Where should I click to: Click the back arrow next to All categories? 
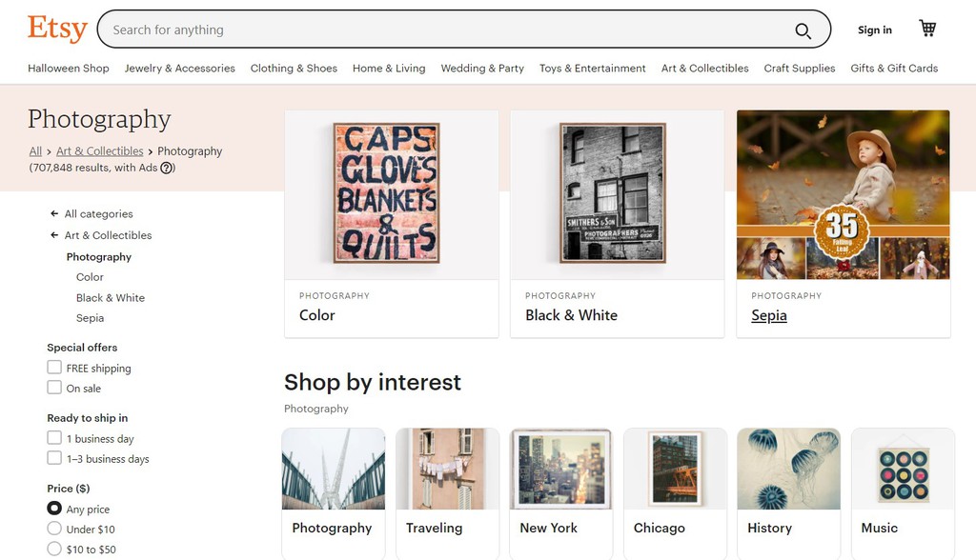[x=54, y=213]
